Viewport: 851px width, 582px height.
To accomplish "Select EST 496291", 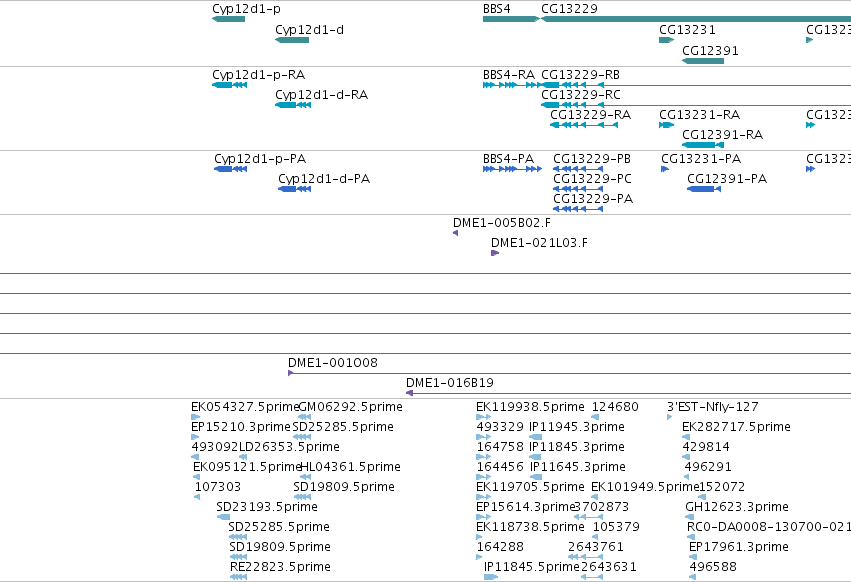I will tap(688, 477).
